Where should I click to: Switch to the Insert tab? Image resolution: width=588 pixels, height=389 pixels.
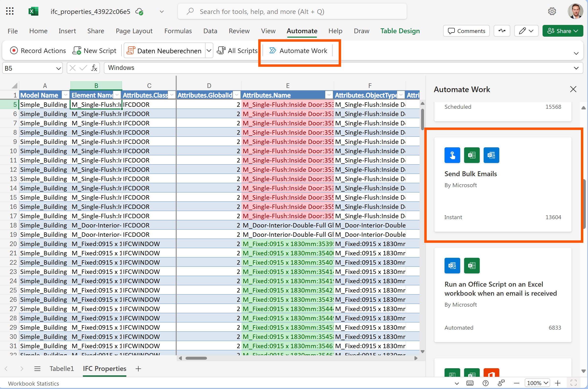point(67,31)
